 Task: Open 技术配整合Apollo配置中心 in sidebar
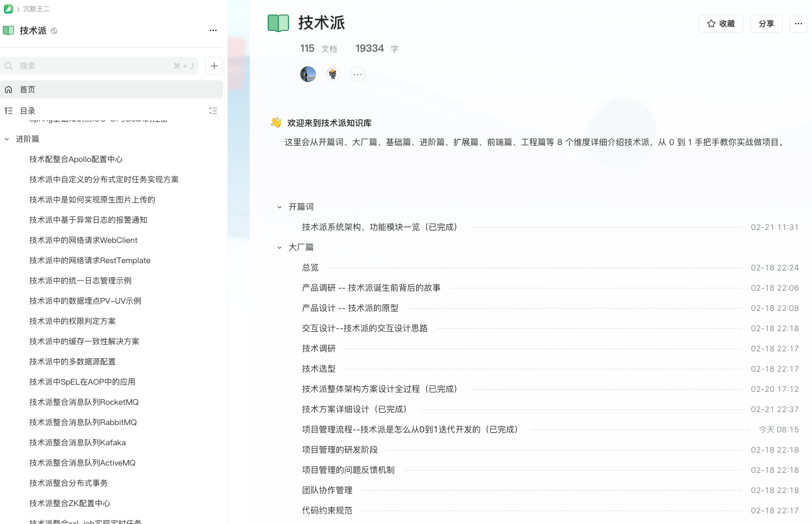pos(76,159)
